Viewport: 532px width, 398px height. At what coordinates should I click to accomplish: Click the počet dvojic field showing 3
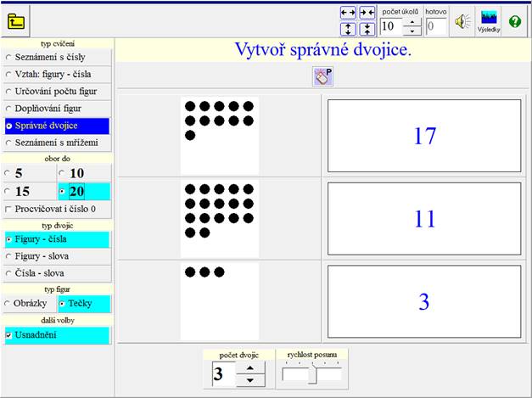pyautogui.click(x=224, y=374)
